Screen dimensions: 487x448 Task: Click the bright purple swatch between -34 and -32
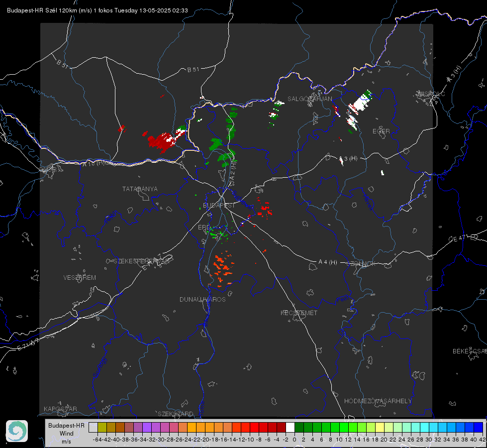147,427
